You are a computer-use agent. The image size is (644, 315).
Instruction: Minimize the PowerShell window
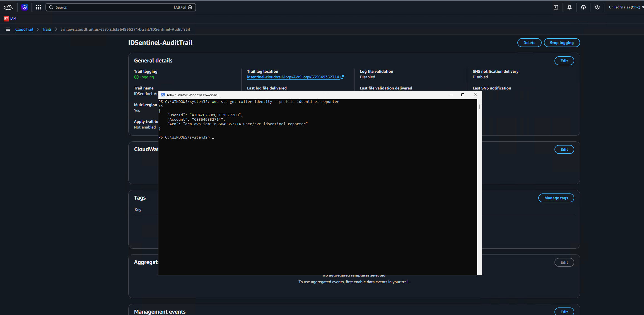click(450, 95)
